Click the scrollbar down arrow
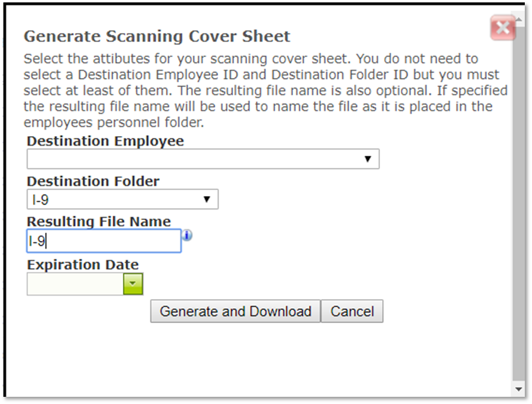 point(518,389)
